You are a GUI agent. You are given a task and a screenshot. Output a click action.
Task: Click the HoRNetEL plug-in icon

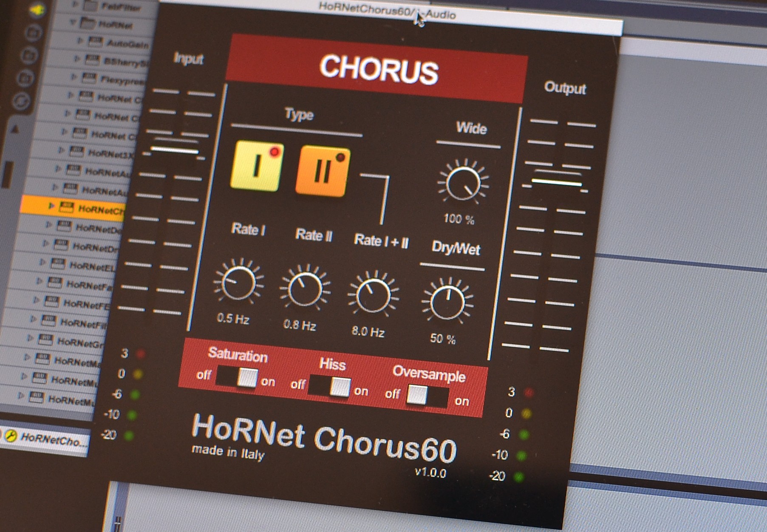(x=57, y=263)
